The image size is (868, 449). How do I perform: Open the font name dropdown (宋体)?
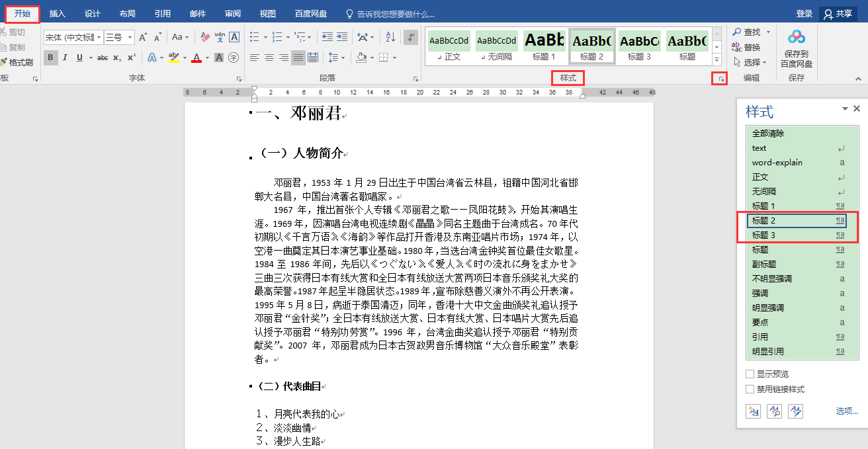(x=99, y=38)
